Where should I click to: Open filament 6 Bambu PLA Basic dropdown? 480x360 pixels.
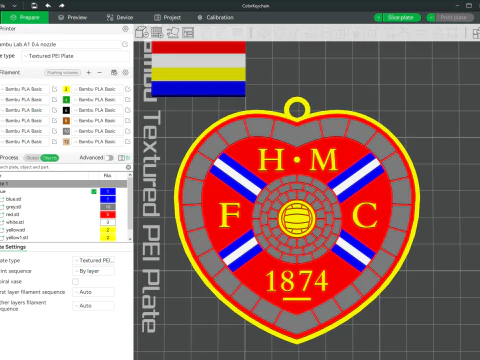tap(97, 110)
